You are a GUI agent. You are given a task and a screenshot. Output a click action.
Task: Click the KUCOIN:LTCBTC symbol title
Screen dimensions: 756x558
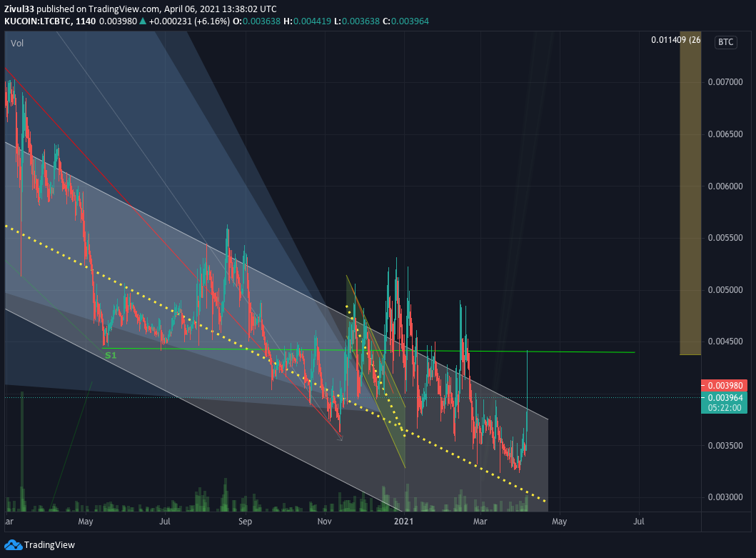(39, 21)
